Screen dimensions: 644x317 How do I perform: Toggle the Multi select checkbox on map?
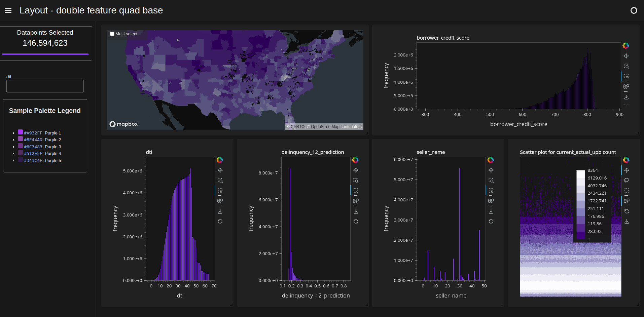[112, 34]
